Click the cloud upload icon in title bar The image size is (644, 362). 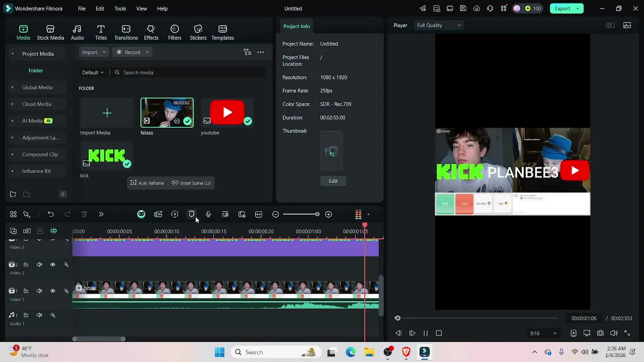476,9
